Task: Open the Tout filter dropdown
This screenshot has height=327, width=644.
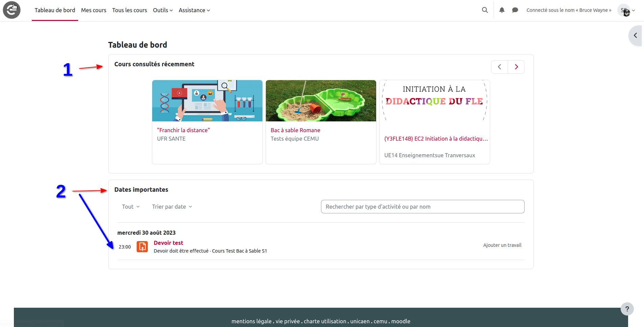Action: point(131,207)
